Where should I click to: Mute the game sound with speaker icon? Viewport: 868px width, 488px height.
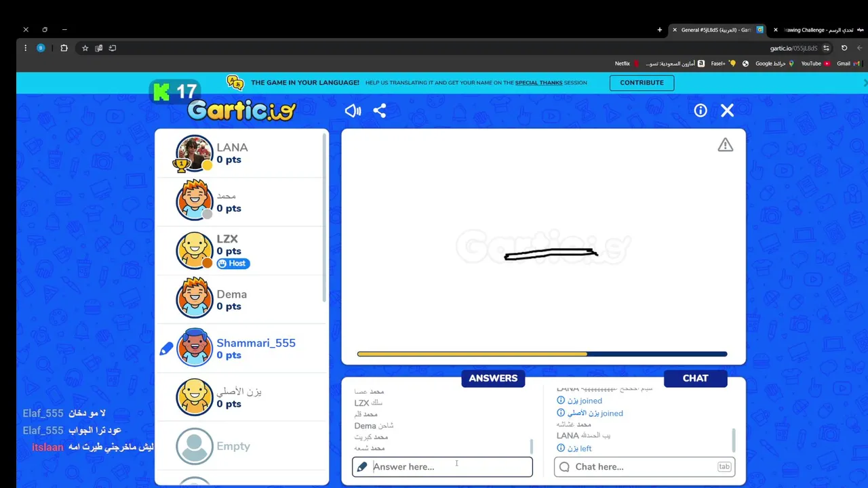point(353,110)
